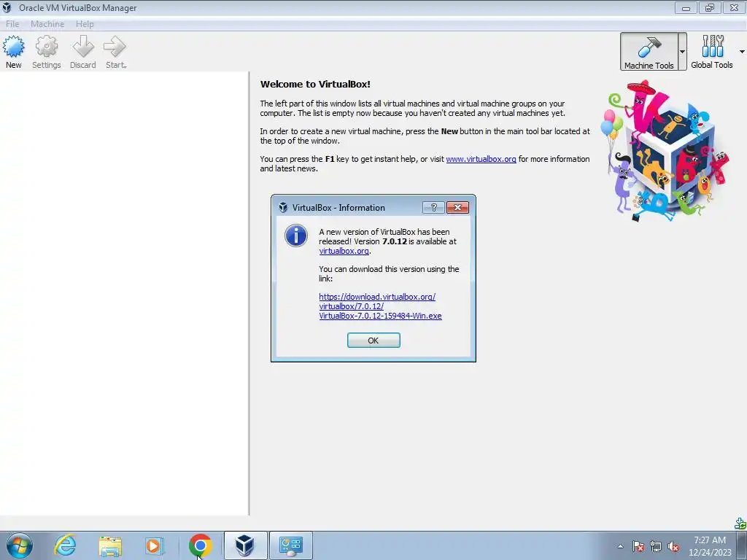The image size is (747, 560).
Task: Open the VirtualBox-7.0.12 download link
Action: click(380, 306)
